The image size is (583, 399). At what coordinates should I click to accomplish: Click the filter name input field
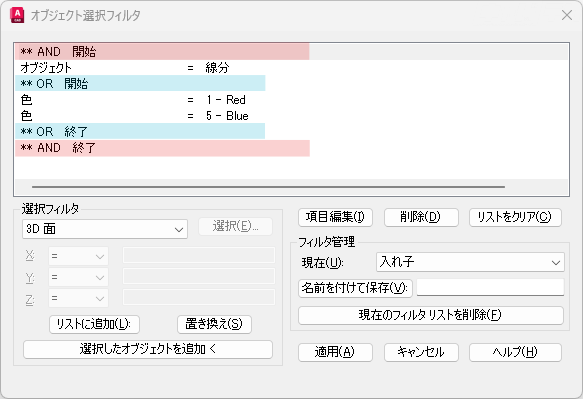[490, 287]
